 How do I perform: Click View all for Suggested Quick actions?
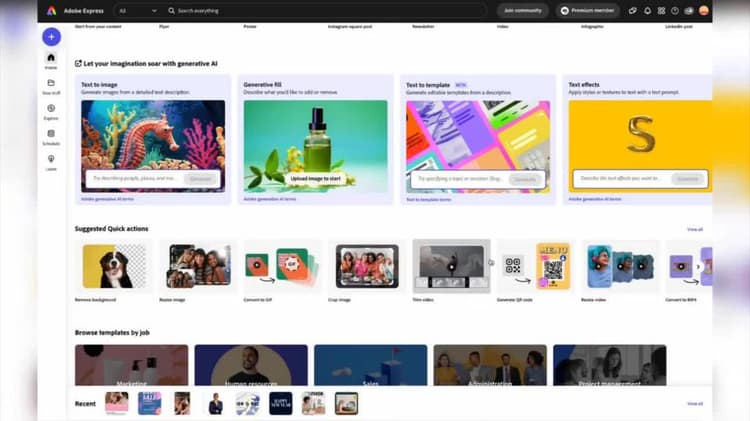[695, 230]
